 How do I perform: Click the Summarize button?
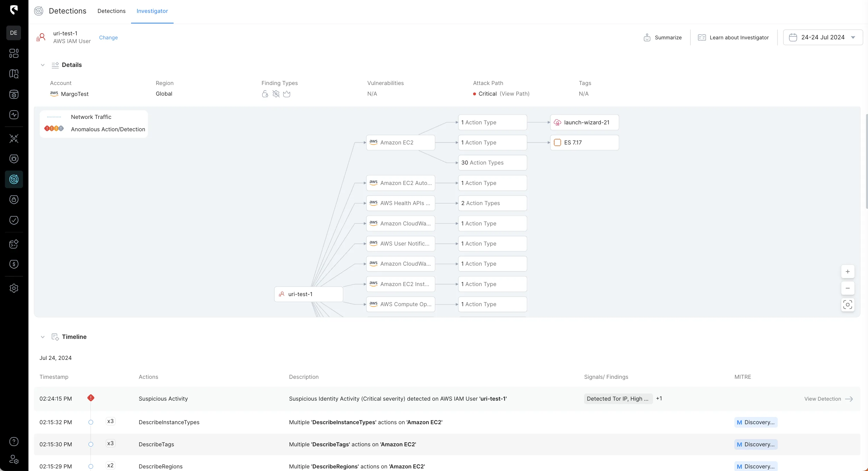click(662, 37)
